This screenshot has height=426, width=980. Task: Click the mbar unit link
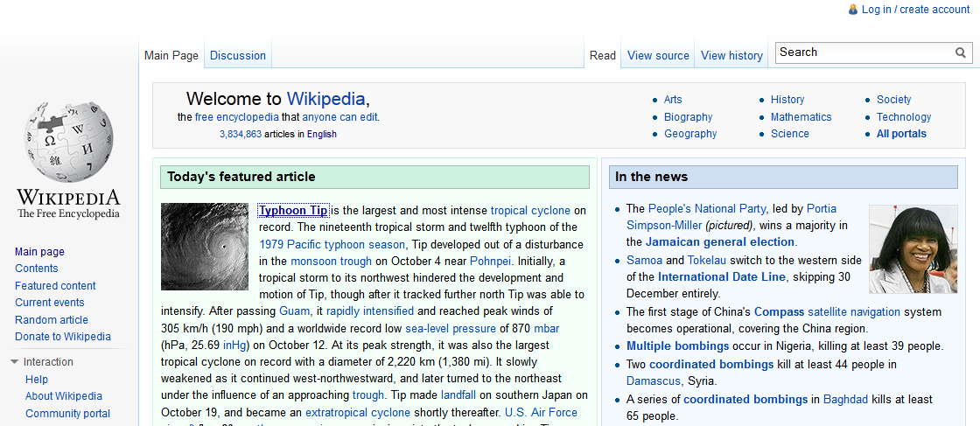click(547, 329)
